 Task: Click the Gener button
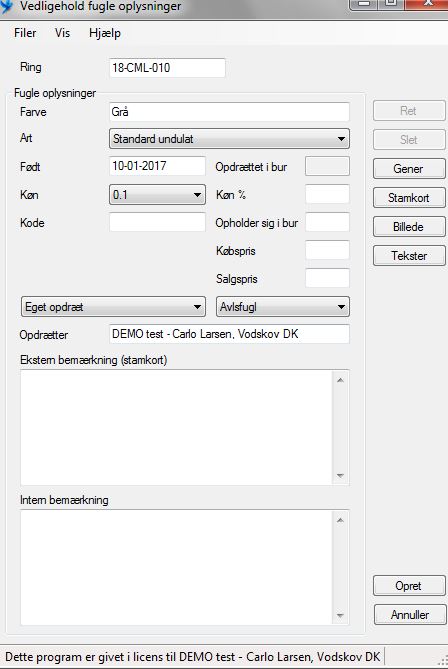(x=409, y=169)
